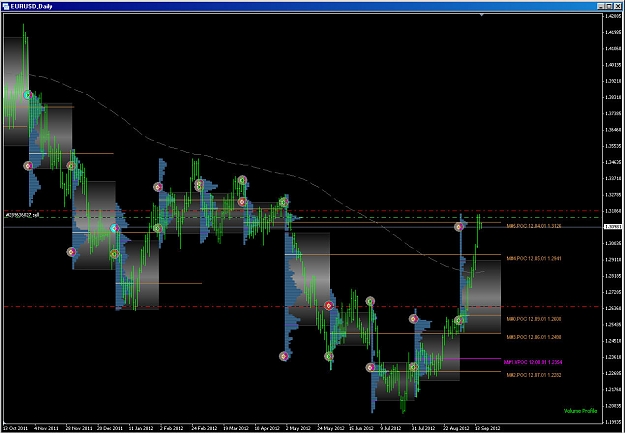Click the 15 Jun 2012 date on time axis

361,428
